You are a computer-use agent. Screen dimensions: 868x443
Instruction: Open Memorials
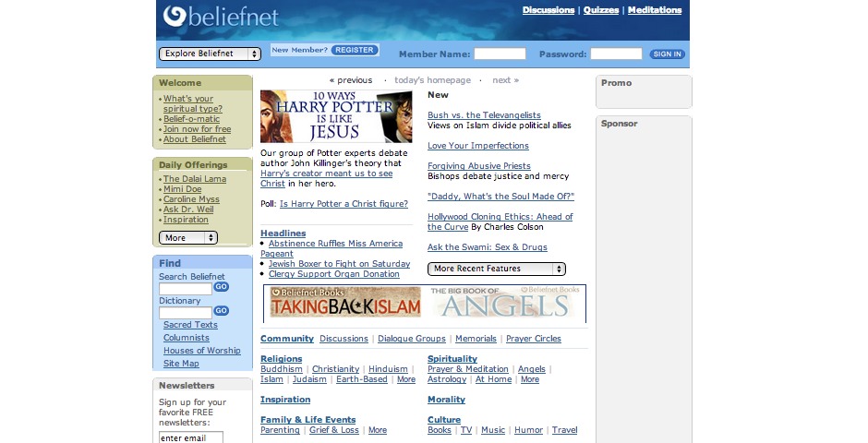(x=476, y=339)
